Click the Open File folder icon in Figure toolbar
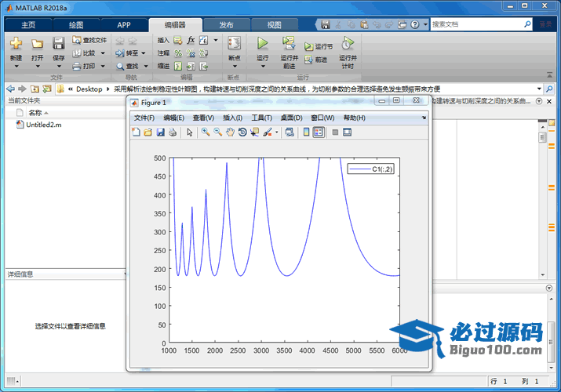 pyautogui.click(x=148, y=132)
